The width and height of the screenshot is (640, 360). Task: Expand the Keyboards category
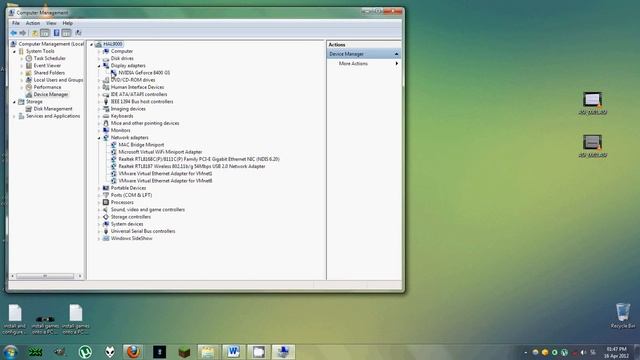pos(99,116)
